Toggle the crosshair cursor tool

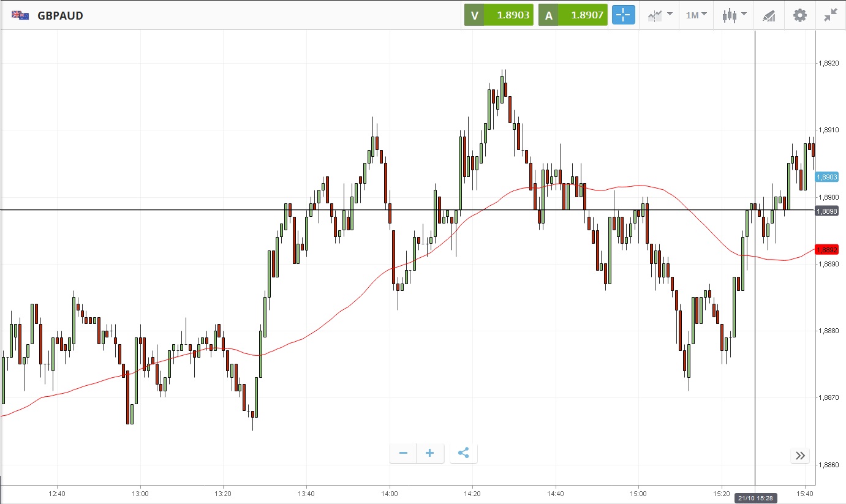(x=623, y=15)
